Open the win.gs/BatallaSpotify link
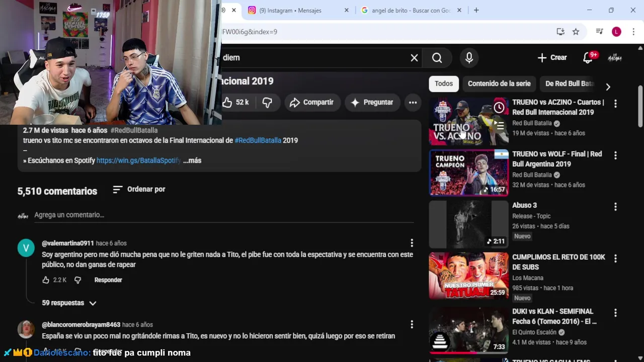Viewport: 644px width, 362px height. point(138,160)
